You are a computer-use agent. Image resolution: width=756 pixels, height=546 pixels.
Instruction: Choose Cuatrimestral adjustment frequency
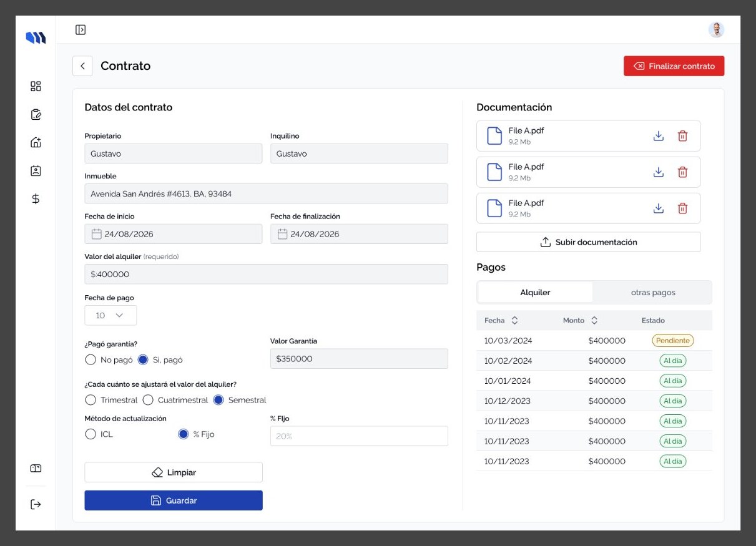pos(148,400)
